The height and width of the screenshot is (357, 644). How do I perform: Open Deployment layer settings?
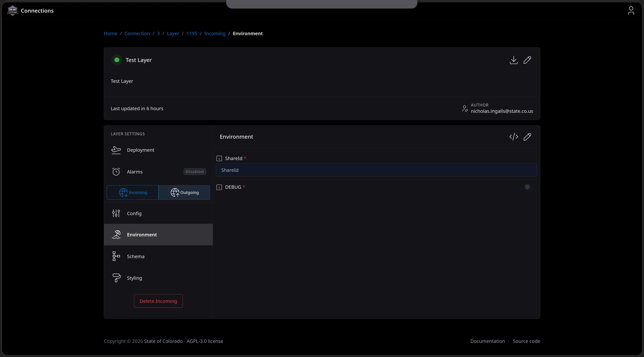158,150
